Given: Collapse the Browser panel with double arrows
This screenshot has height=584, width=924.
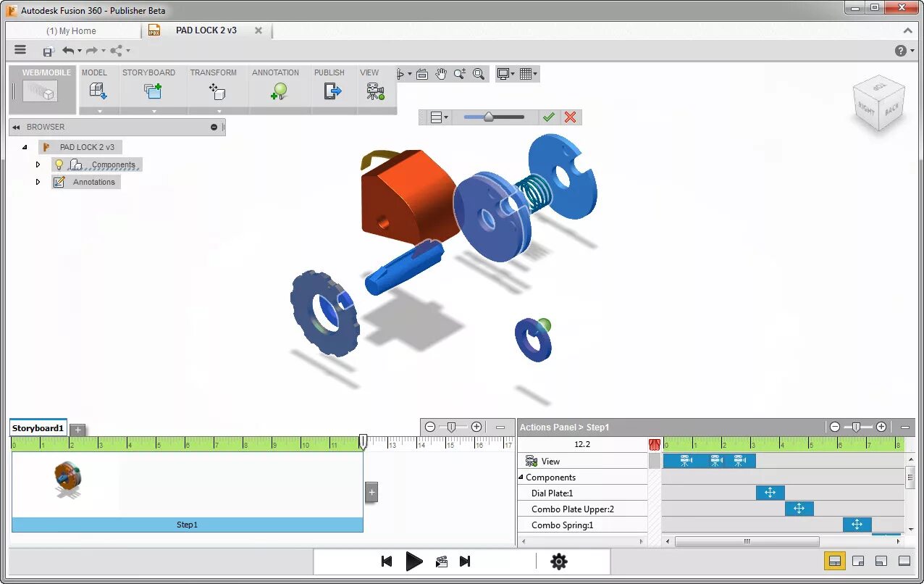Looking at the screenshot, I should coord(16,128).
